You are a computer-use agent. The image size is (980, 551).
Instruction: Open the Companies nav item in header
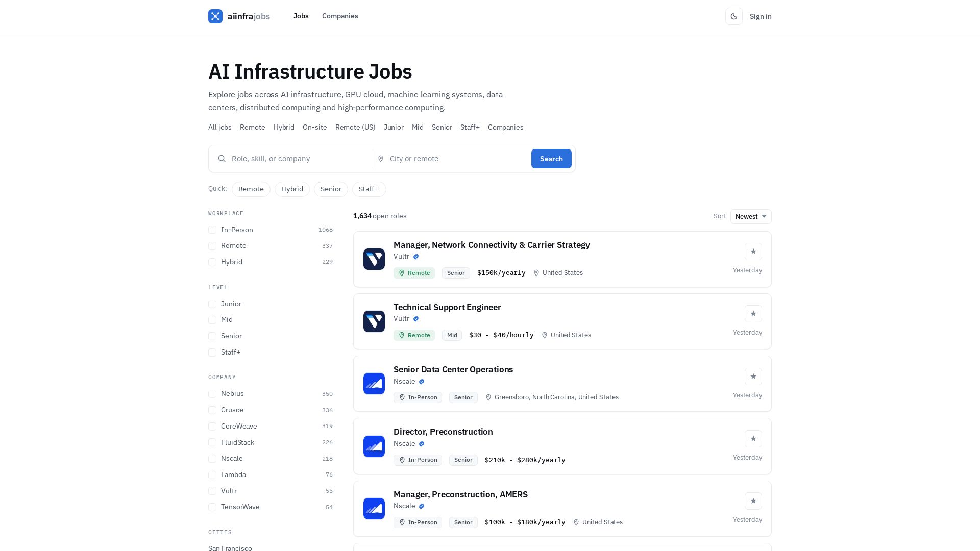click(340, 16)
